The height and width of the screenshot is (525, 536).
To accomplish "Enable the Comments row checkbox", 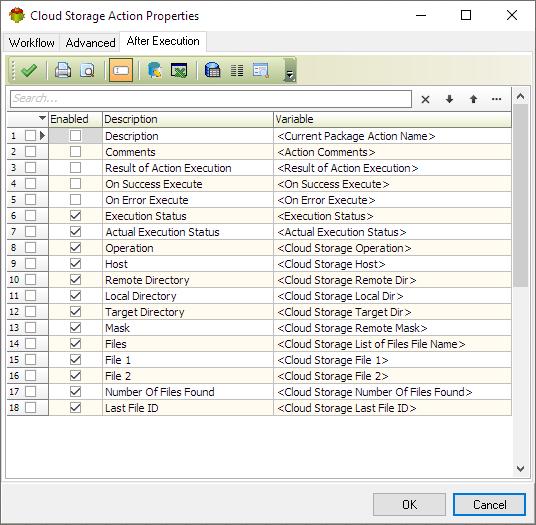I will click(75, 152).
